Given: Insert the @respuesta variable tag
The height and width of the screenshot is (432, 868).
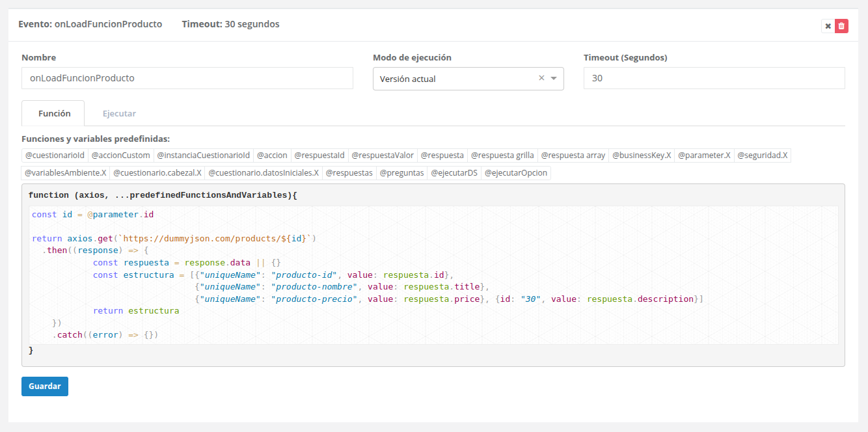Looking at the screenshot, I should pyautogui.click(x=442, y=155).
